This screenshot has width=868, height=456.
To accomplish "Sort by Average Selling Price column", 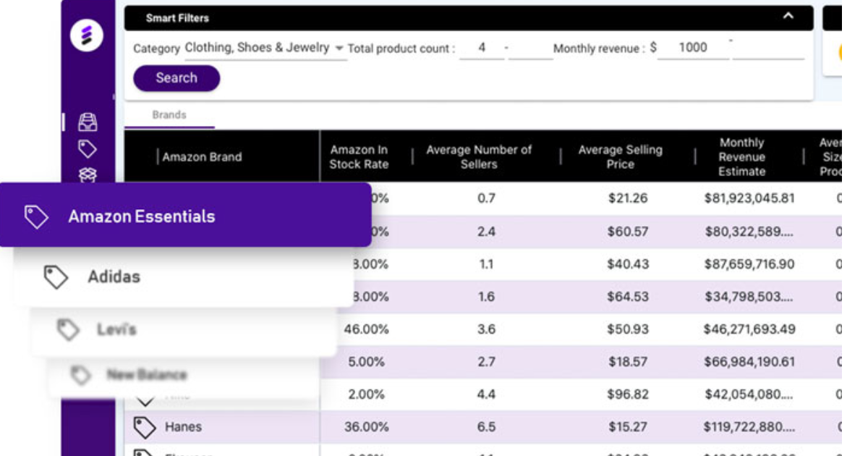I will point(620,157).
